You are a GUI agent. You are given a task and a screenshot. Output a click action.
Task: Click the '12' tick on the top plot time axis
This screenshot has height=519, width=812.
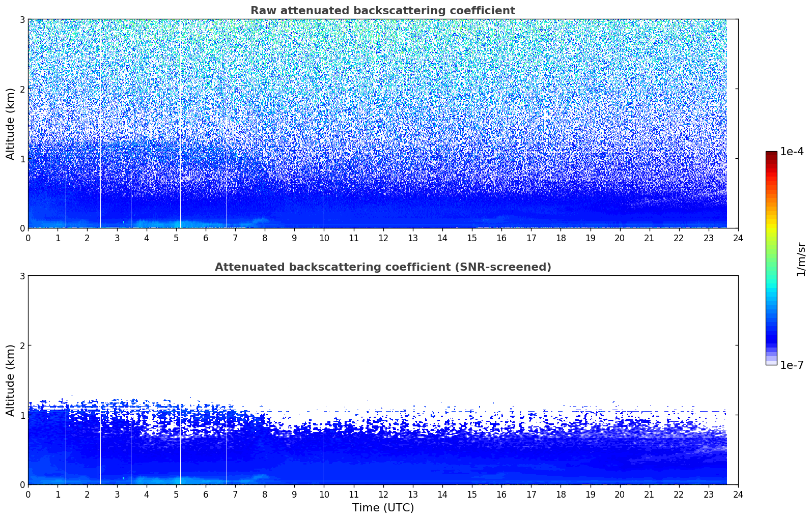pyautogui.click(x=383, y=238)
